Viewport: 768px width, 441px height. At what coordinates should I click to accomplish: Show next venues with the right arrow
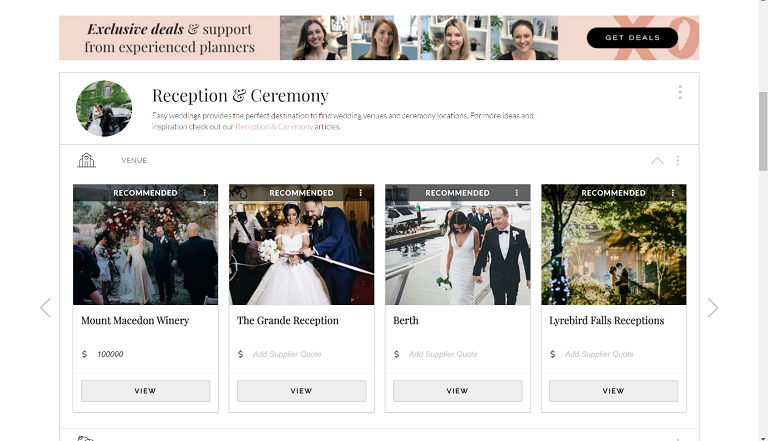(x=713, y=308)
